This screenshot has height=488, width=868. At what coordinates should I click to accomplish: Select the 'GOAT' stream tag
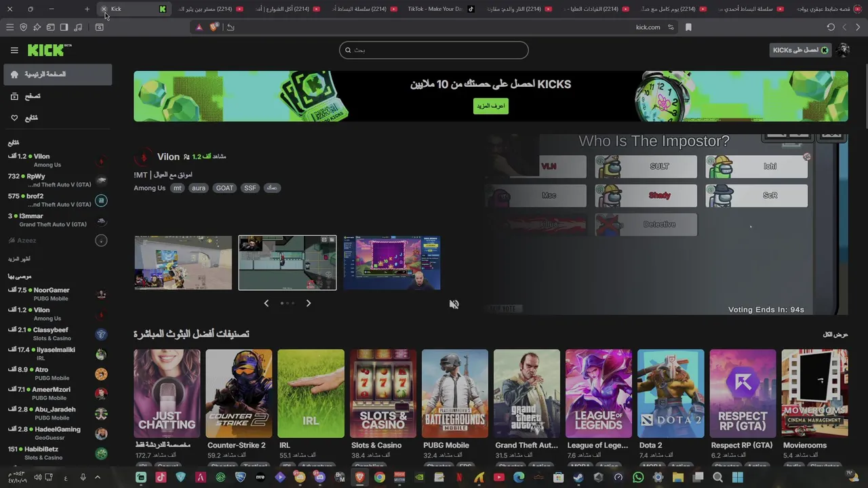click(x=224, y=188)
